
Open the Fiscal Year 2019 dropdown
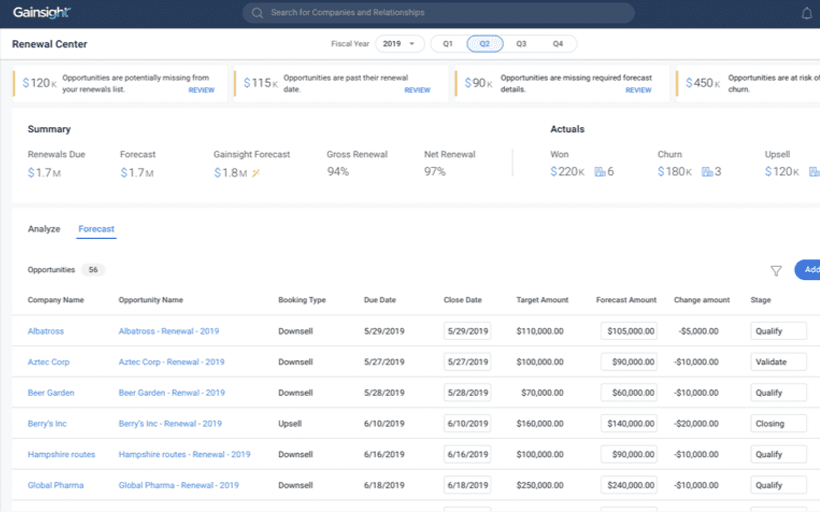tap(399, 44)
